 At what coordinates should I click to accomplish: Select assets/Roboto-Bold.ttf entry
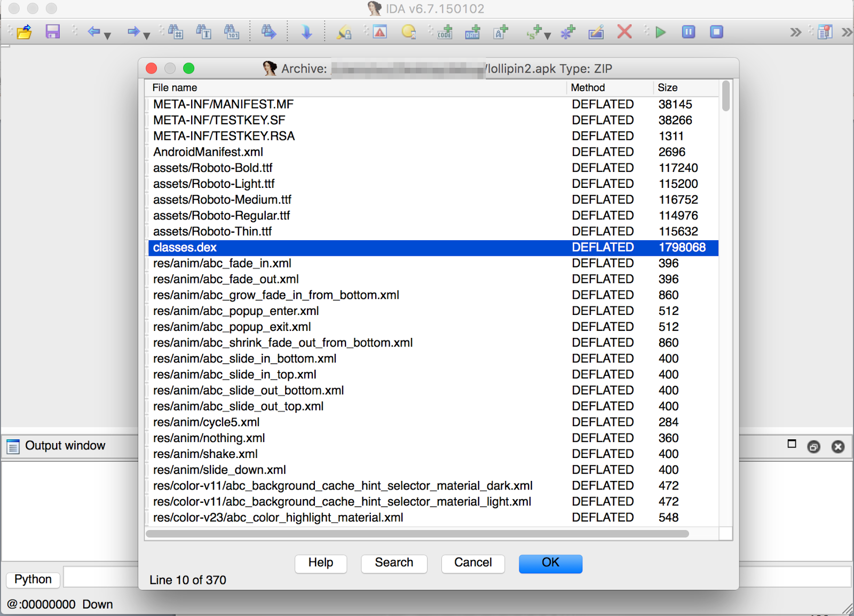pos(433,168)
